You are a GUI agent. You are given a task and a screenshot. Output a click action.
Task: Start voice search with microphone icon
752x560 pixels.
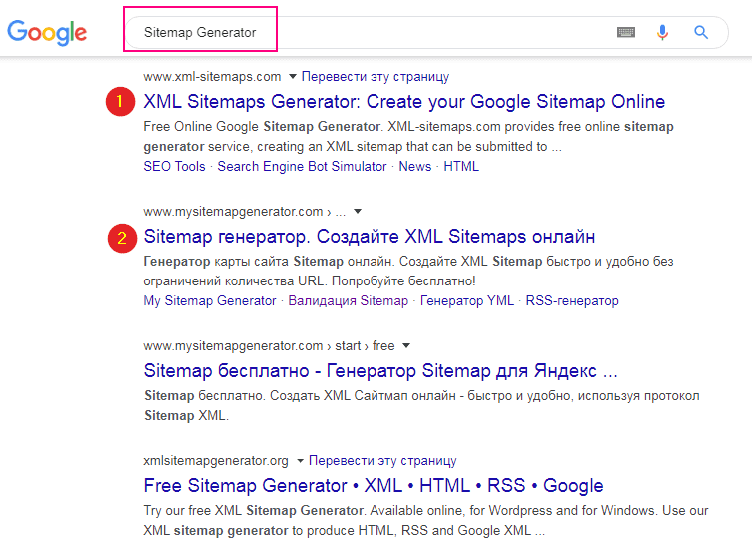pos(662,32)
